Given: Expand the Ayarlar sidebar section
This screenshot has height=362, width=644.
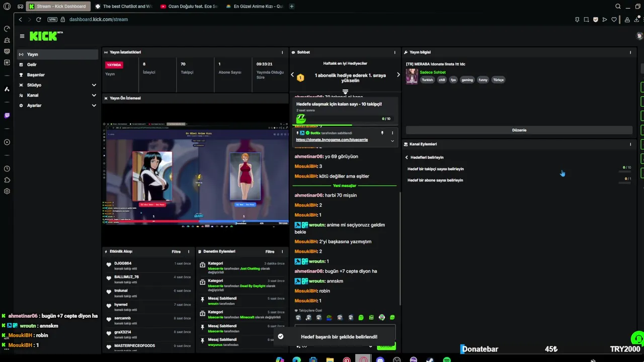Looking at the screenshot, I should [x=58, y=106].
